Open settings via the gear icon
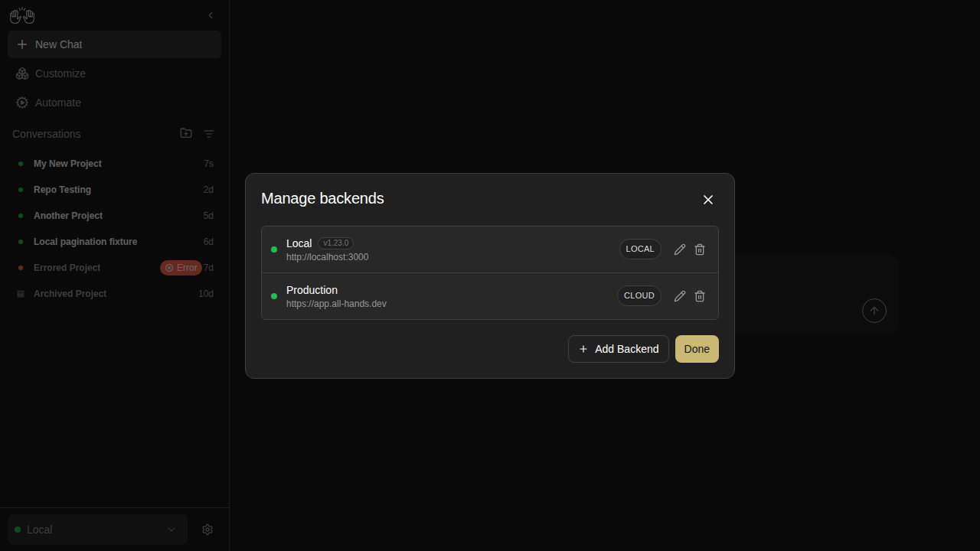This screenshot has height=551, width=980. click(x=207, y=530)
